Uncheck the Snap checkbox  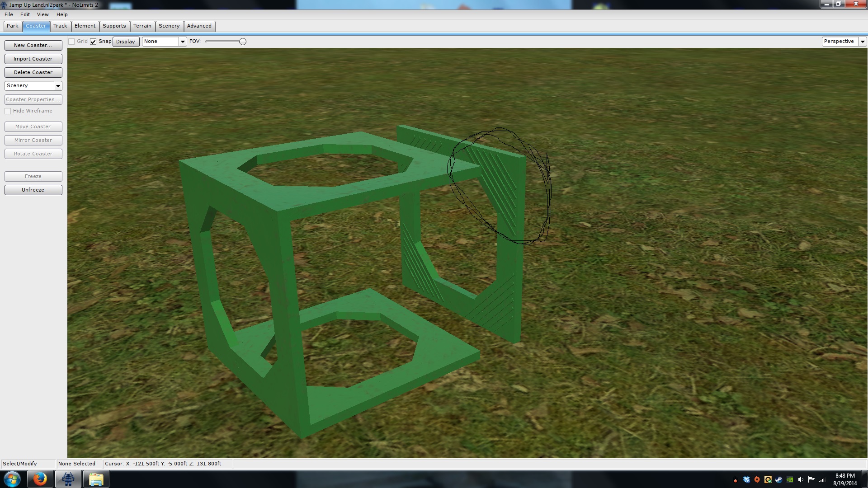(93, 42)
